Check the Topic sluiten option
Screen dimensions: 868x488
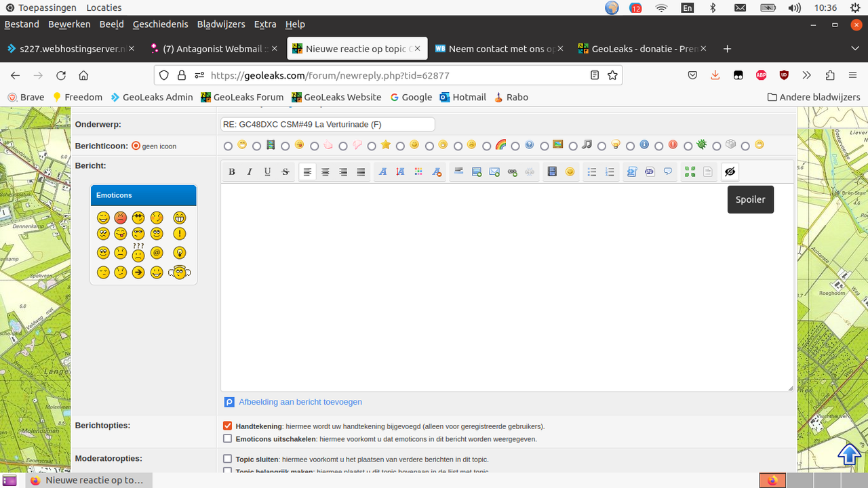(x=228, y=459)
